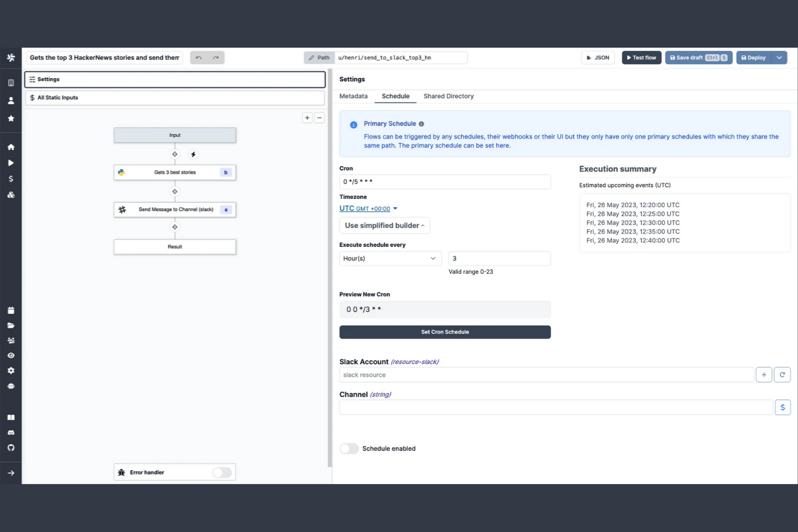Refresh the Slack Account resource list
Viewport: 798px width, 532px height.
(782, 375)
